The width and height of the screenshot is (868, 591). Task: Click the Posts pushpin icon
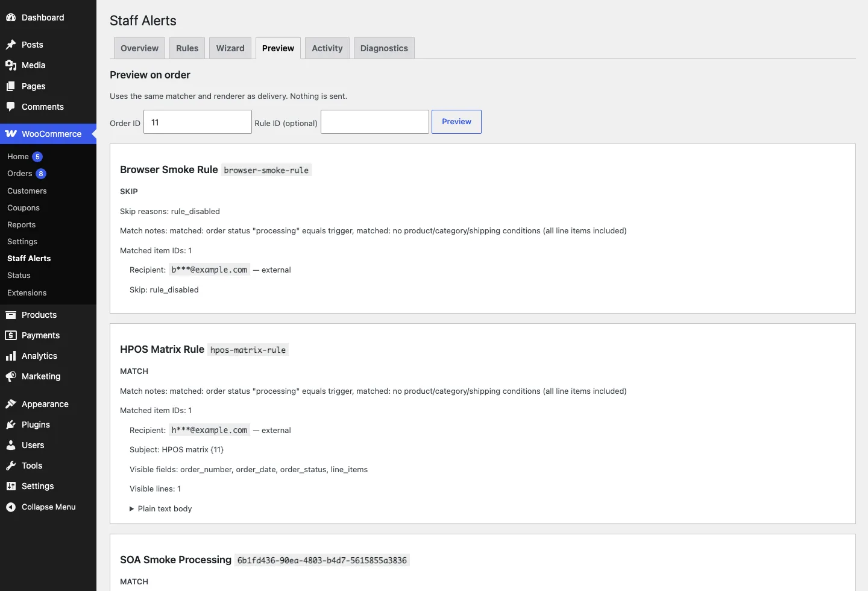[x=11, y=45]
